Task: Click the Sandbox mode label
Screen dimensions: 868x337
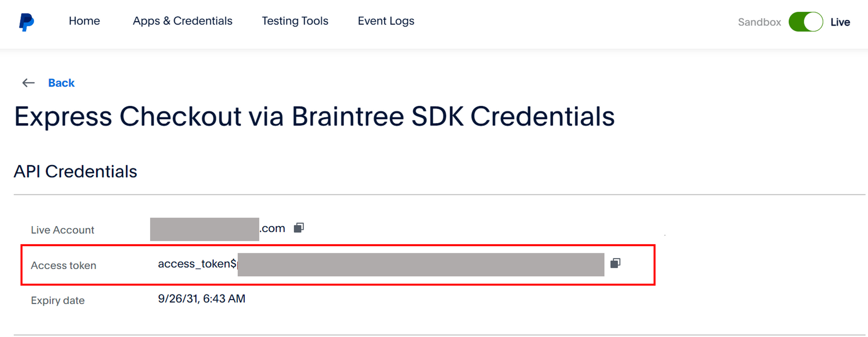Action: pos(759,22)
